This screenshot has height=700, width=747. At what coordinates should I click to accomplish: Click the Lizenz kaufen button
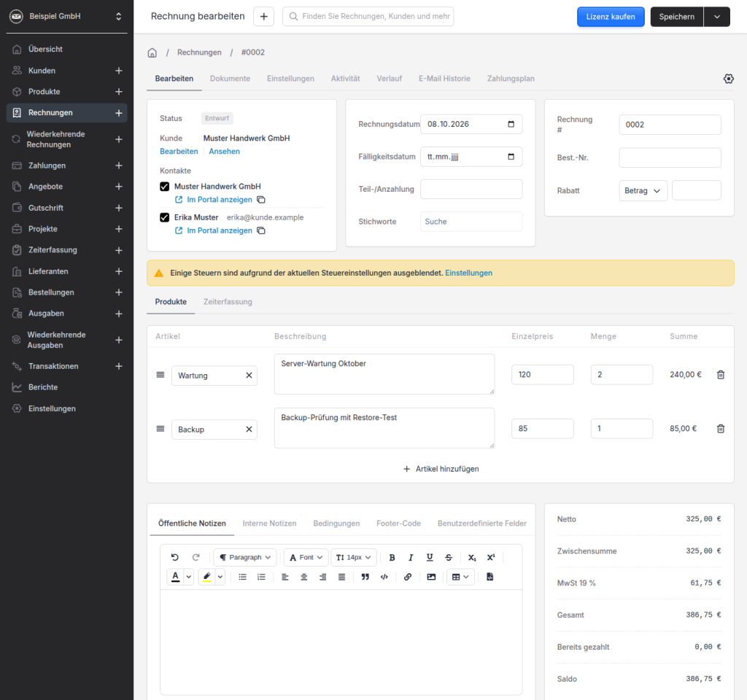pyautogui.click(x=611, y=17)
